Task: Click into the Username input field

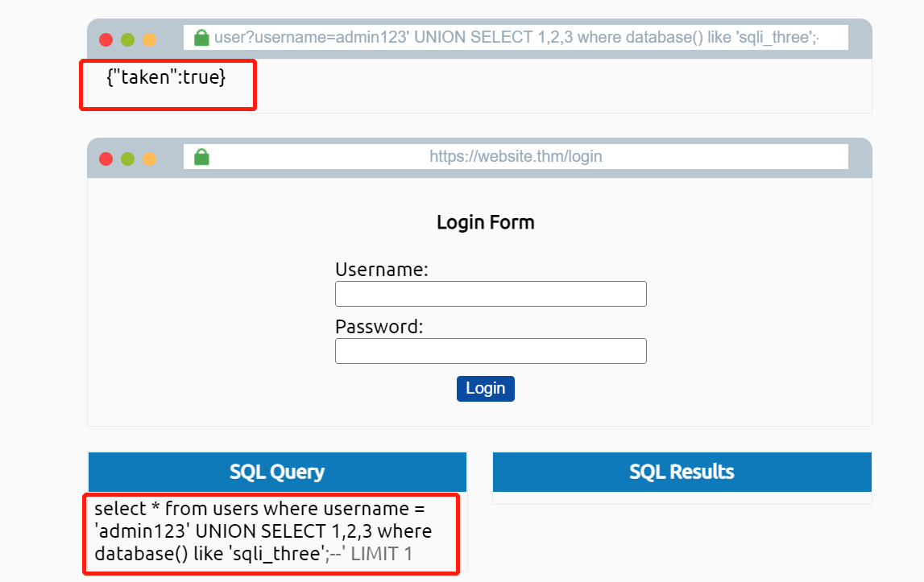Action: point(491,294)
